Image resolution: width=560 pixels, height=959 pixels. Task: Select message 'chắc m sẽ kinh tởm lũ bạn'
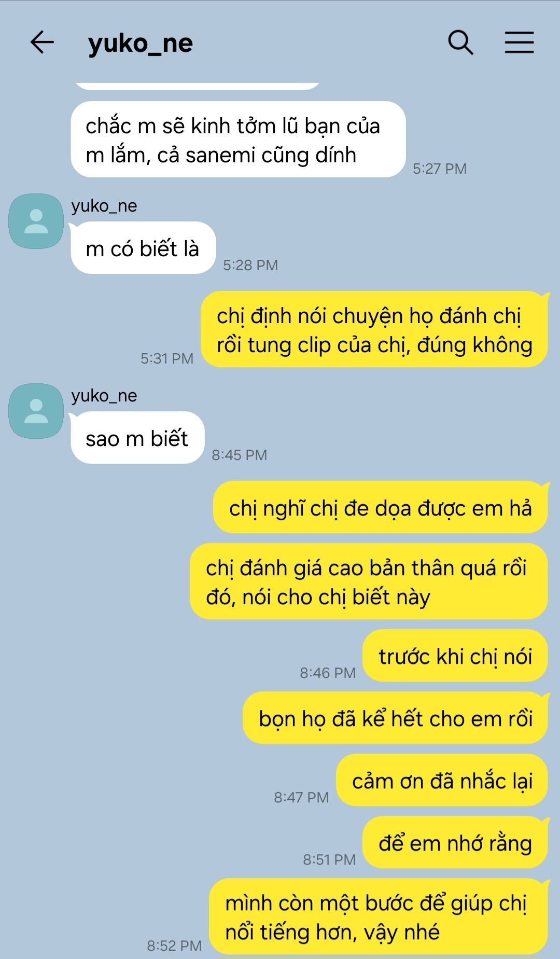click(x=238, y=140)
